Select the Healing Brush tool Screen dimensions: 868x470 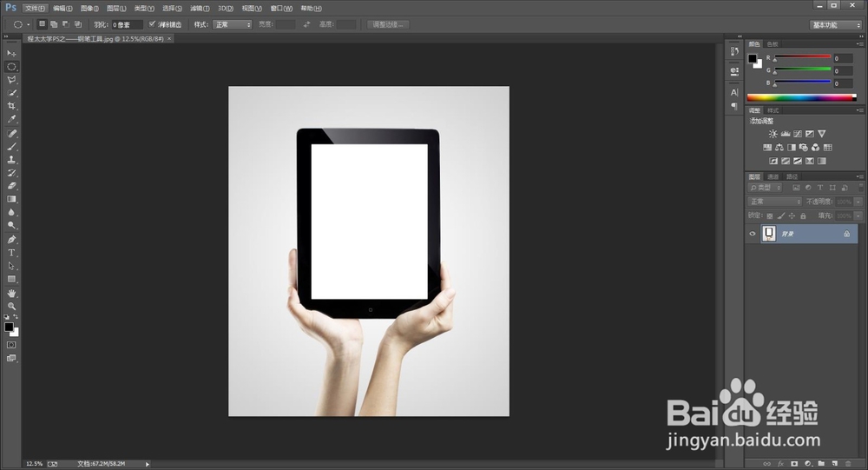[x=11, y=134]
